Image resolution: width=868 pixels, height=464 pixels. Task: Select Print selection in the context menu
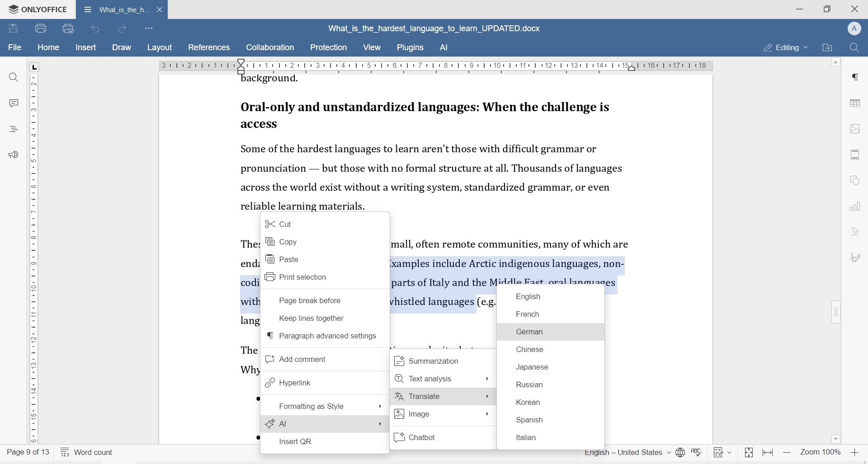[325, 277]
